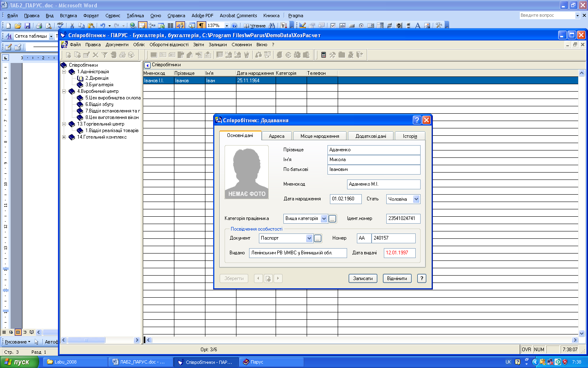Viewport: 588px width, 368px height.
Task: Click the Відмінити button
Action: coord(397,278)
